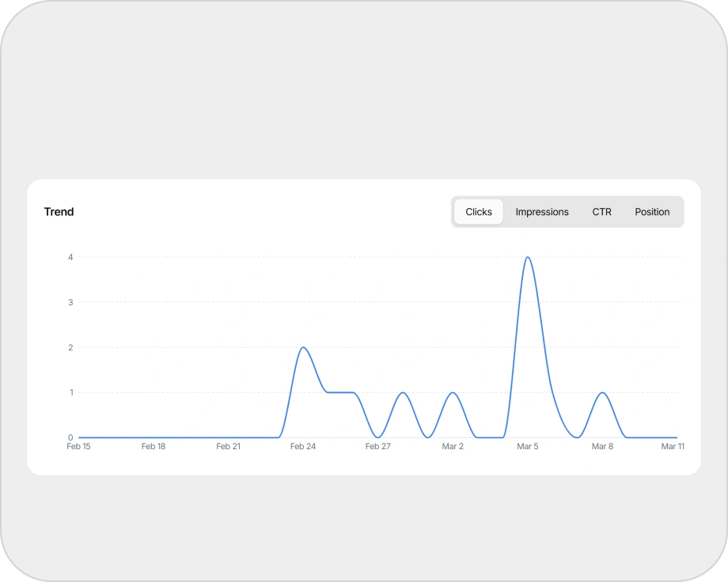
Task: Click the Feb 15 axis label
Action: click(78, 446)
